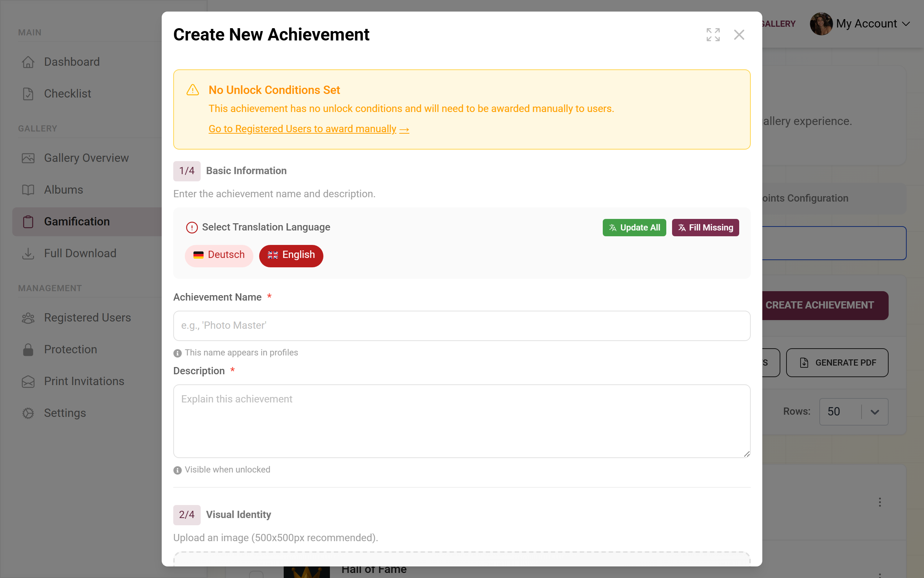
Task: Click the warning triangle icon
Action: click(x=192, y=90)
